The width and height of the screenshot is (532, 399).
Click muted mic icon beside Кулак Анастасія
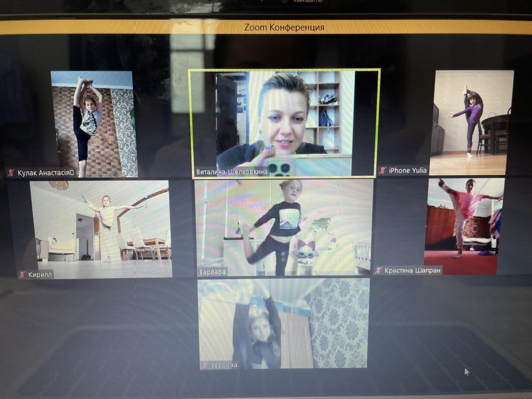click(12, 173)
